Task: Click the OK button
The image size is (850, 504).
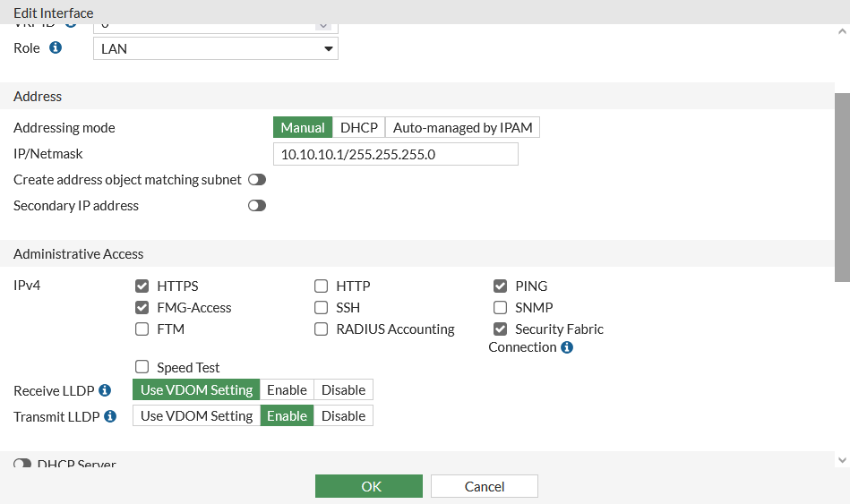Action: pyautogui.click(x=368, y=486)
